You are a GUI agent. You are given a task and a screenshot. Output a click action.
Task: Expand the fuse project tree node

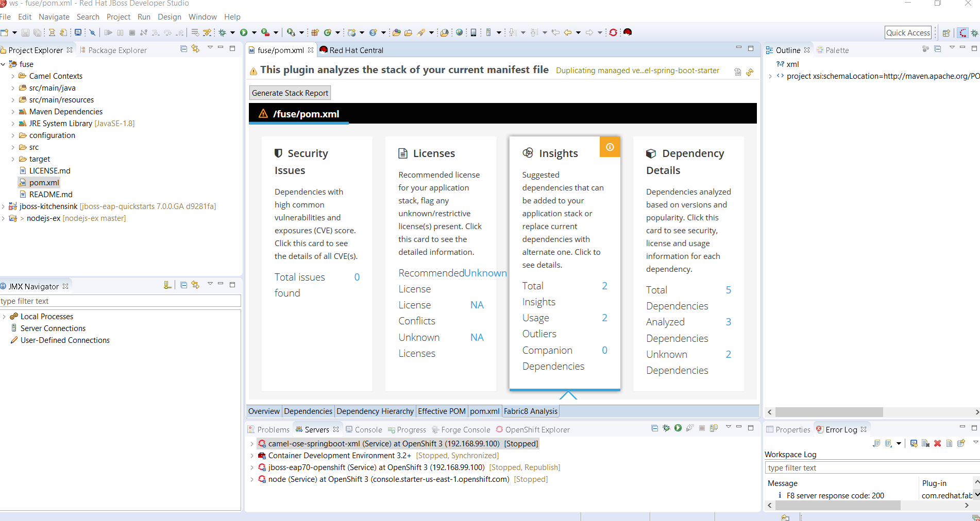click(4, 64)
